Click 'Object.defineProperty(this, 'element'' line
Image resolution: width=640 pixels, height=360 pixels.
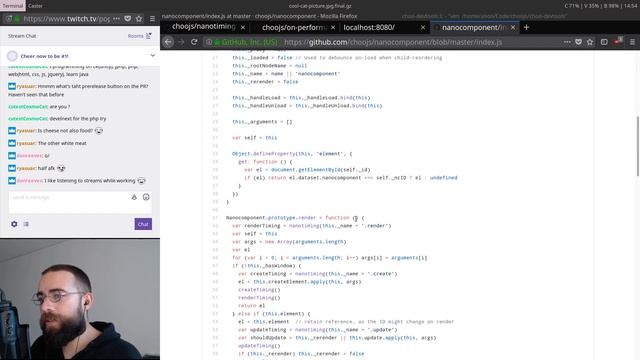[x=292, y=154]
